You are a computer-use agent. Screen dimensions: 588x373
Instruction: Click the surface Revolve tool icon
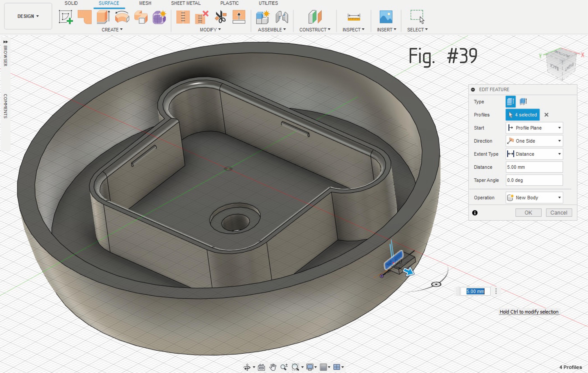click(122, 17)
